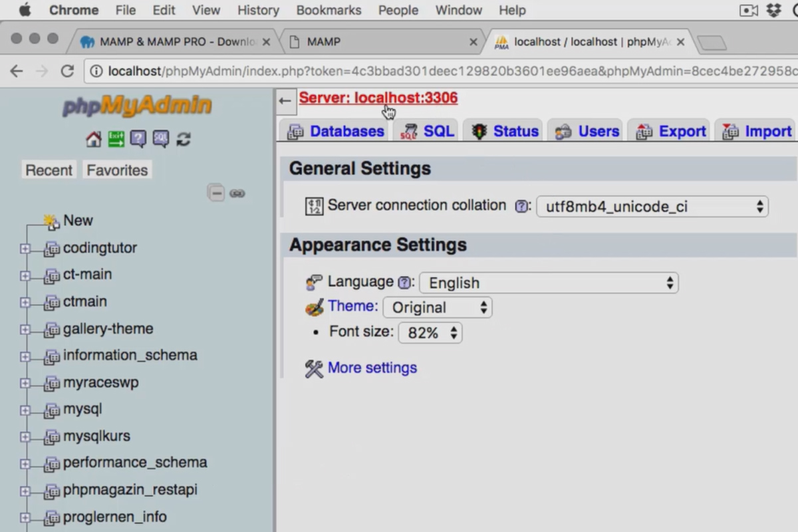This screenshot has height=532, width=798.
Task: Open the SQL documentation icon in sidebar
Action: (161, 139)
